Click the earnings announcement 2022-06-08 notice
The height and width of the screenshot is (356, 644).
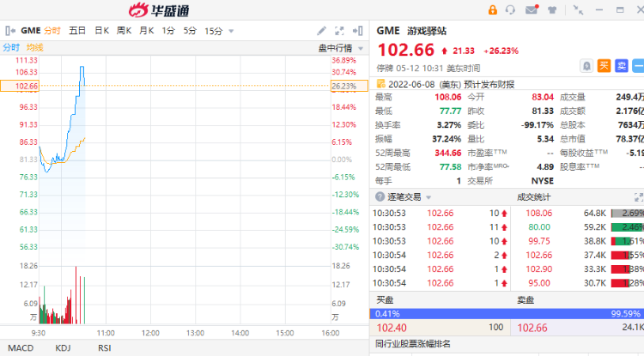(x=446, y=84)
